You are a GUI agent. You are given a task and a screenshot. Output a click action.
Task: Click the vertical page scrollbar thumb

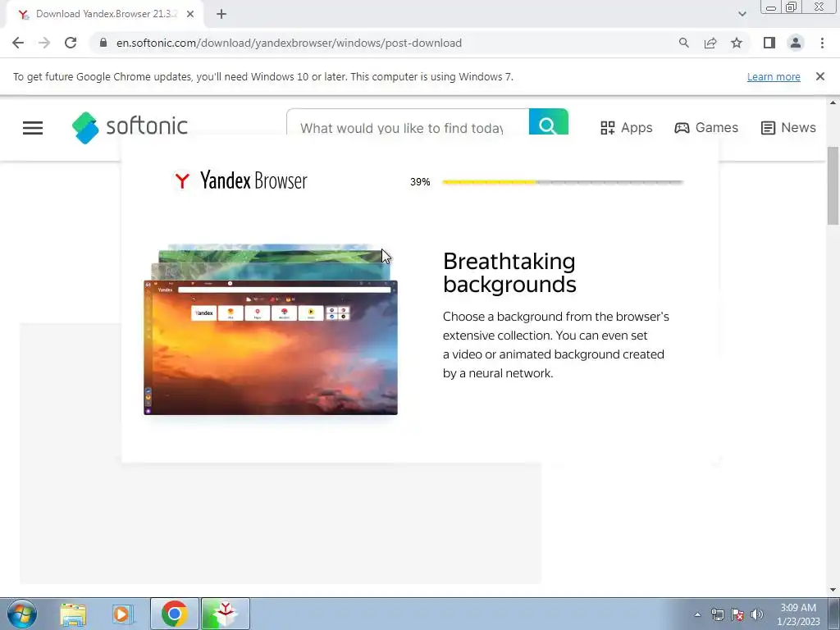pyautogui.click(x=833, y=185)
